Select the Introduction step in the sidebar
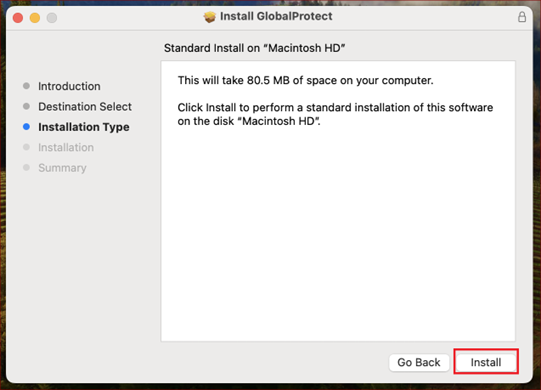Screen dimensions: 541x390 69,86
